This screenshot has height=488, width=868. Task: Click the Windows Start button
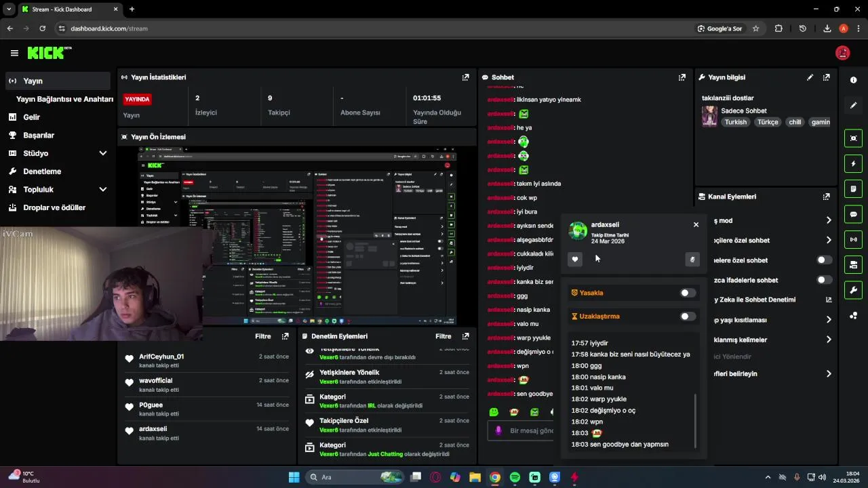[294, 477]
